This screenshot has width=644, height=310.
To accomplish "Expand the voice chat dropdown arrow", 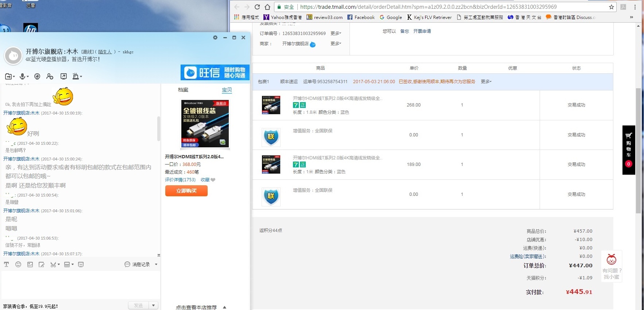I will pyautogui.click(x=27, y=77).
